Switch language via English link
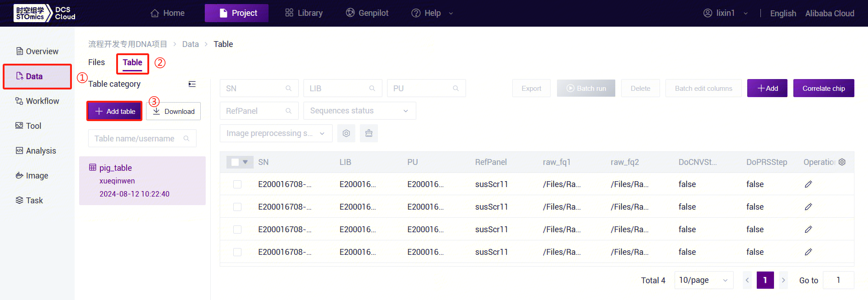Image resolution: width=868 pixels, height=300 pixels. [x=783, y=13]
